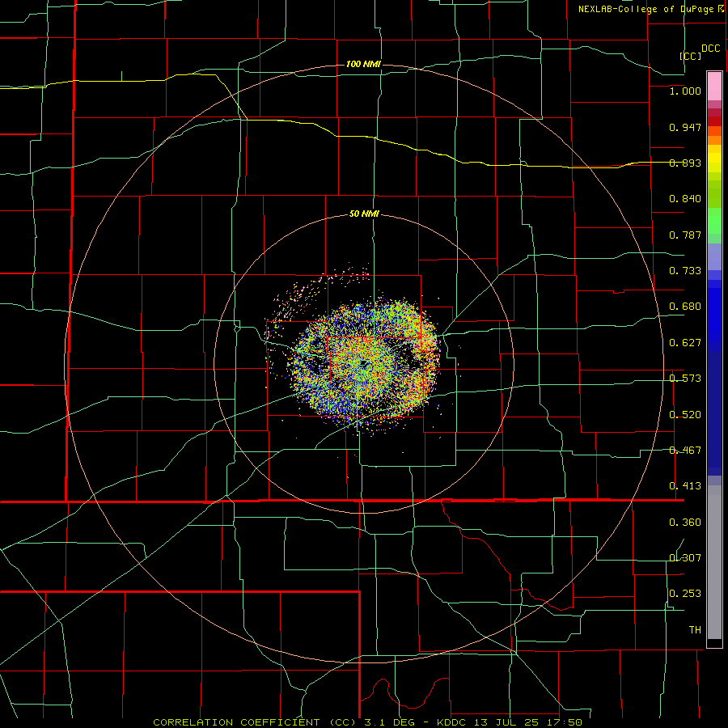Screen dimensions: 728x728
Task: Select the 0.733 scale value
Action: (685, 271)
